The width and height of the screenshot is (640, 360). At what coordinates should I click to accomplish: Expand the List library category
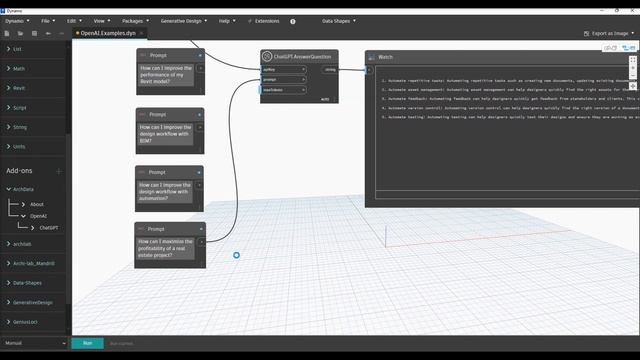[8, 49]
